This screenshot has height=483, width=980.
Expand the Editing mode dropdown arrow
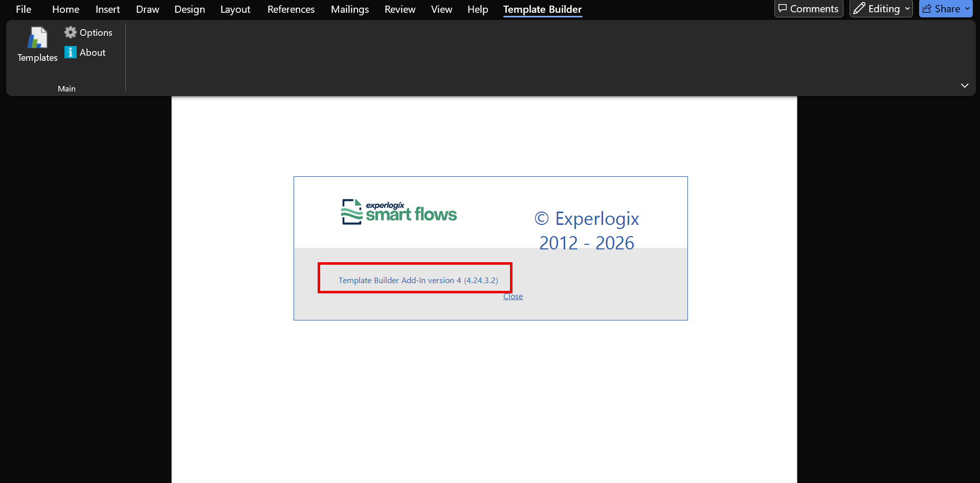(x=907, y=9)
